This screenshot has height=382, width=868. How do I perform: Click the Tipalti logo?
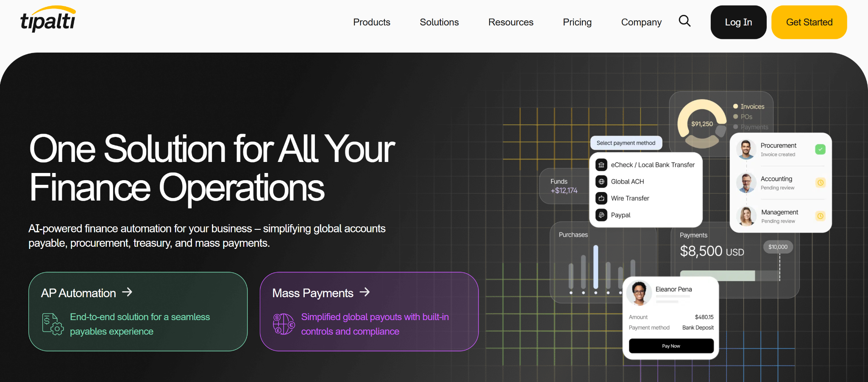pyautogui.click(x=48, y=19)
